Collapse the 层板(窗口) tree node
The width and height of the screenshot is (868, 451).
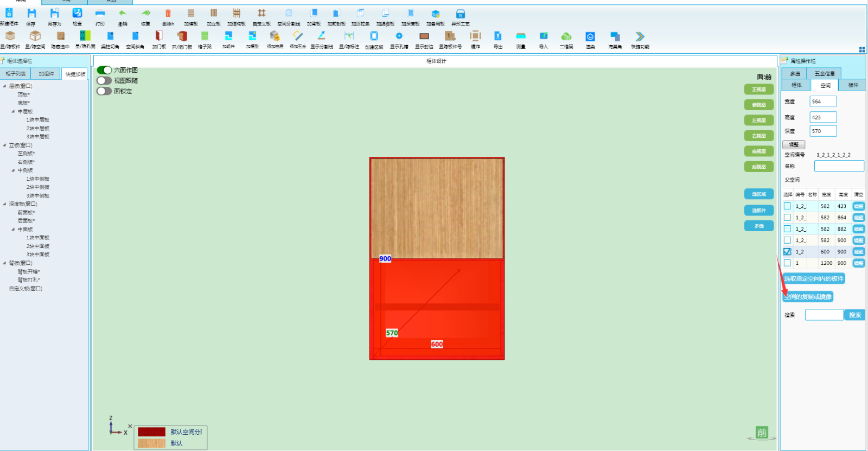pyautogui.click(x=5, y=86)
